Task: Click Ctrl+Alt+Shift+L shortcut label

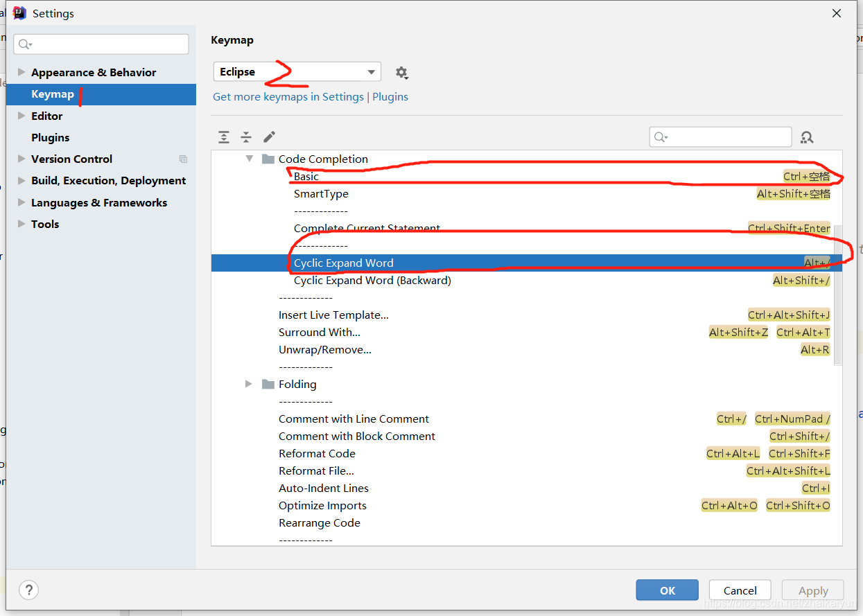Action: (x=788, y=471)
